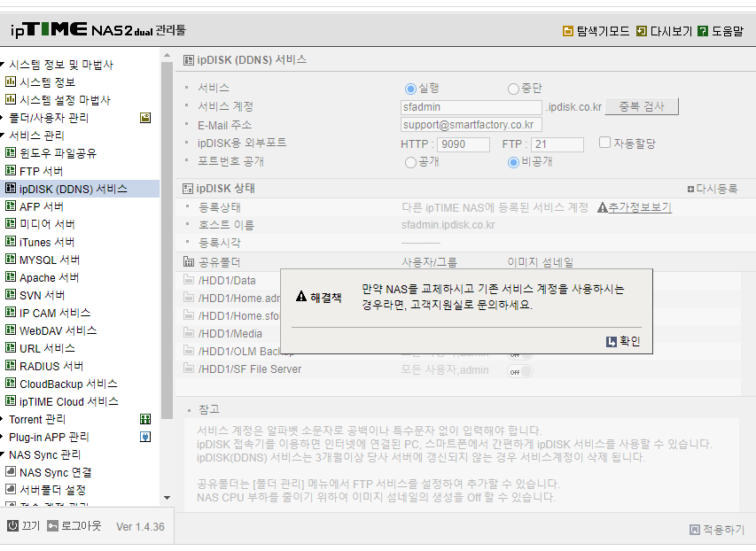
Task: Click the 서비스 계정 input field
Action: click(x=471, y=107)
